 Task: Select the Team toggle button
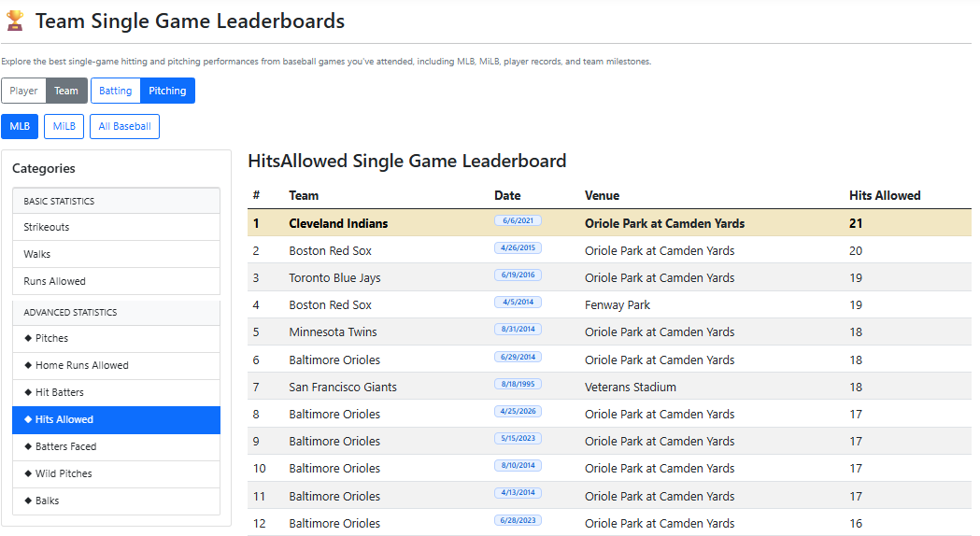(66, 91)
